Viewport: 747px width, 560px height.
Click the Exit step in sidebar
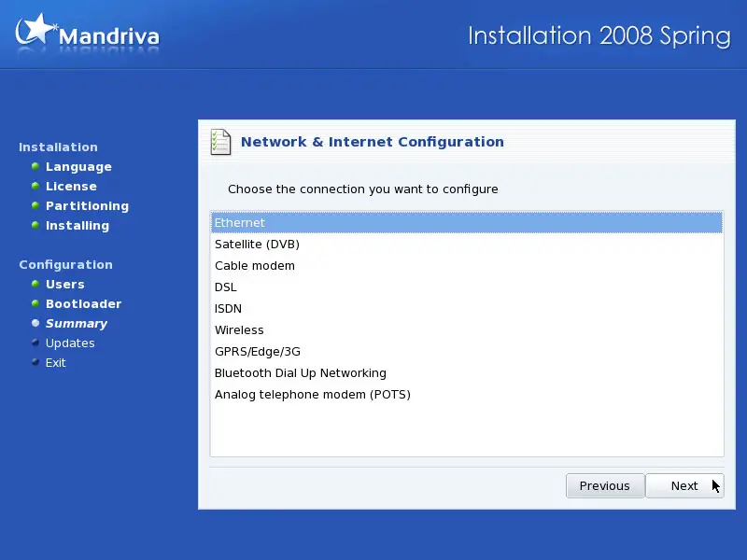coord(55,363)
